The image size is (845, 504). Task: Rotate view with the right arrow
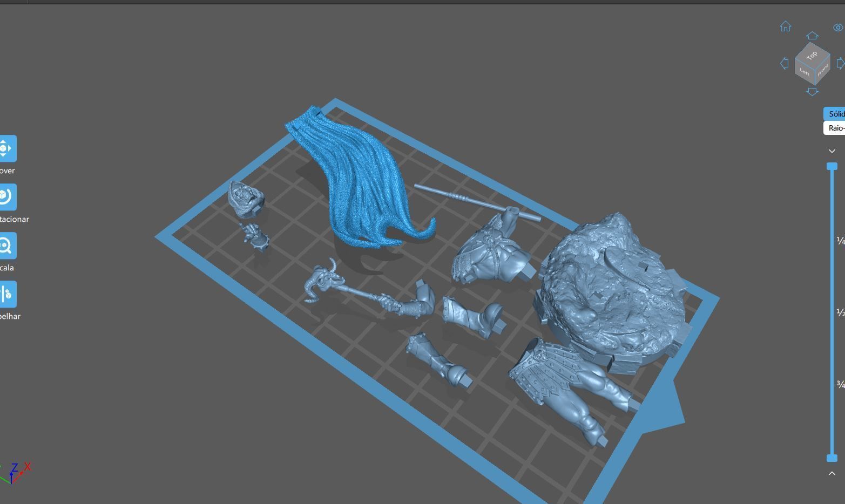840,63
